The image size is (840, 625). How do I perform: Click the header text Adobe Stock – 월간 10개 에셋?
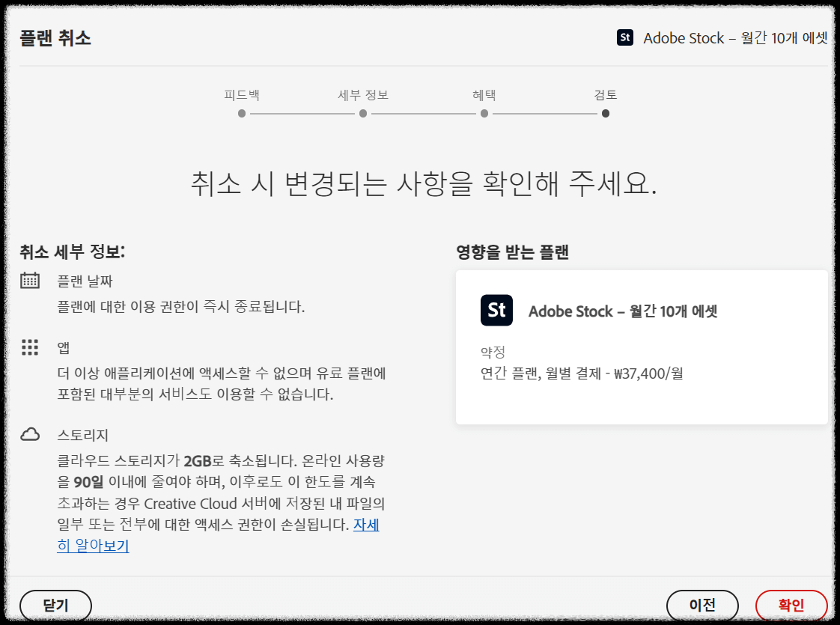click(735, 38)
